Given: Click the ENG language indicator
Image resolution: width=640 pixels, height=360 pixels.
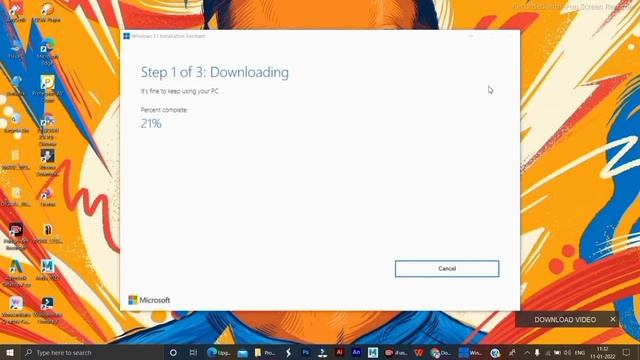Looking at the screenshot, I should 580,352.
